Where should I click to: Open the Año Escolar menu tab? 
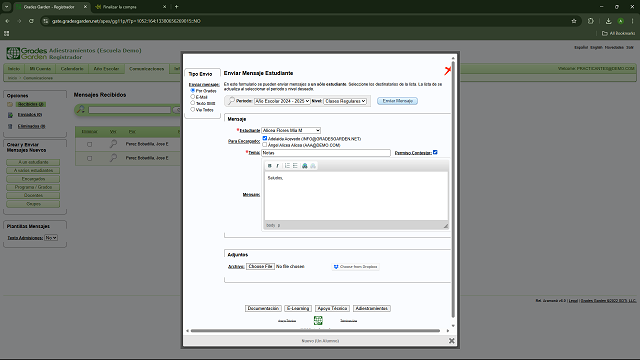click(106, 69)
